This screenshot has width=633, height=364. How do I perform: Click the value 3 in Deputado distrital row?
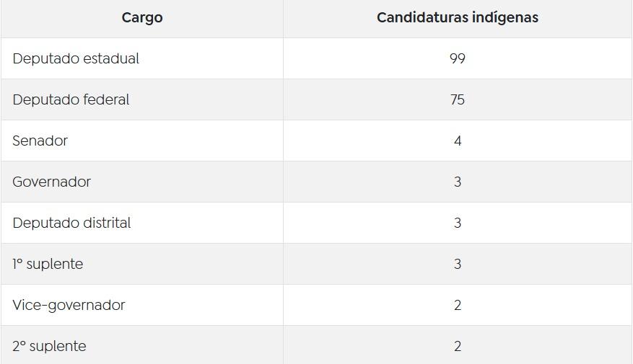click(x=458, y=223)
